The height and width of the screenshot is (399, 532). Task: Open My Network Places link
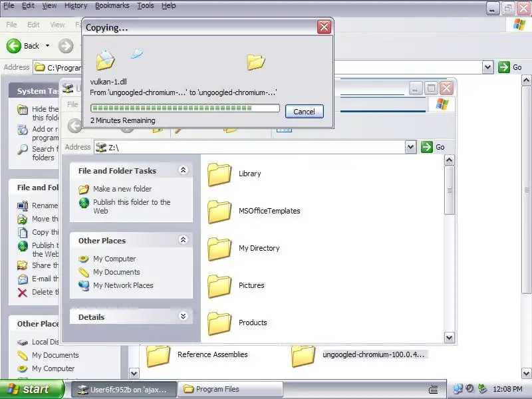tap(123, 285)
